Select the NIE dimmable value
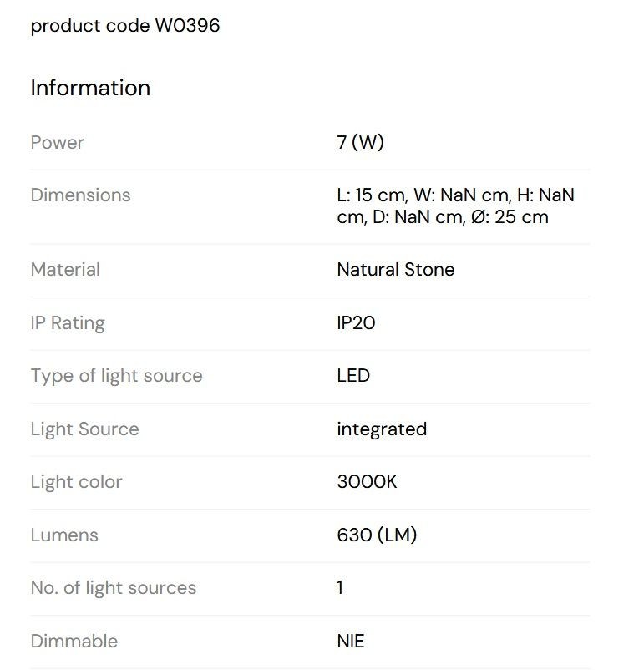The width and height of the screenshot is (644, 670). pos(351,642)
